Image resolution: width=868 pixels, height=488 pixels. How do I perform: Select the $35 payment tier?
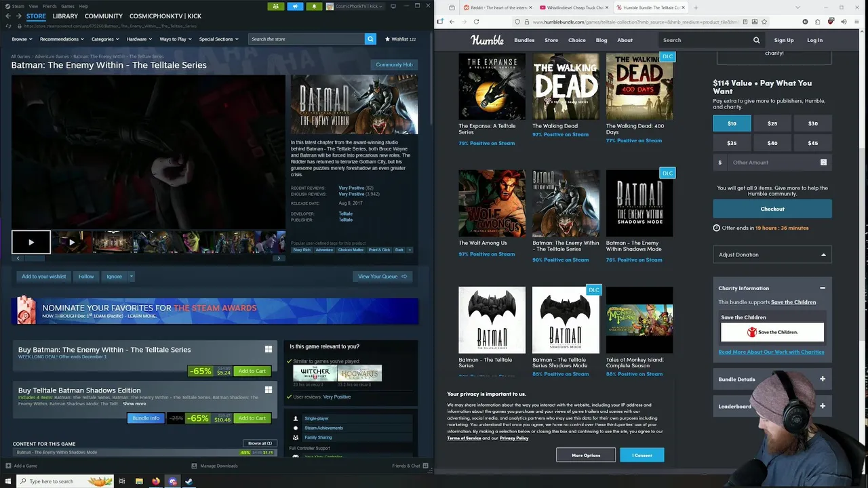coord(732,143)
